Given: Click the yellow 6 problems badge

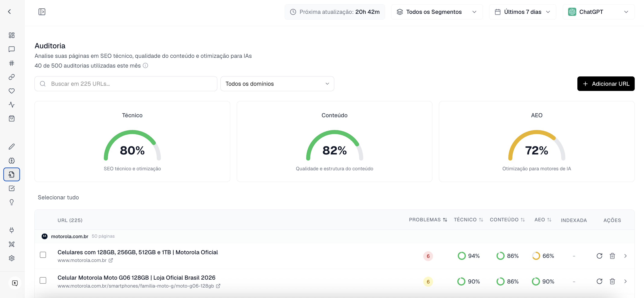Looking at the screenshot, I should tap(428, 282).
